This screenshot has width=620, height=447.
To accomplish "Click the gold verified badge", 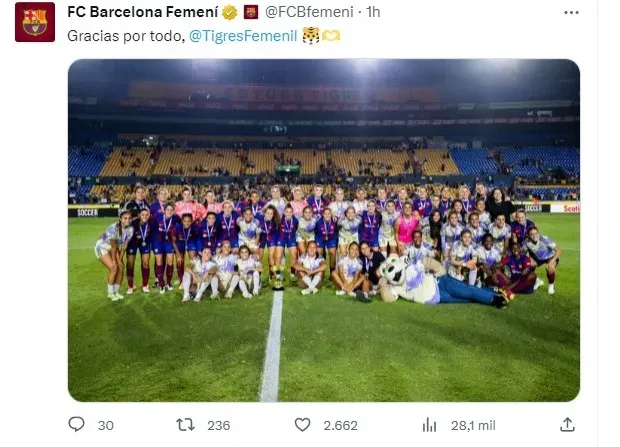I will (230, 13).
